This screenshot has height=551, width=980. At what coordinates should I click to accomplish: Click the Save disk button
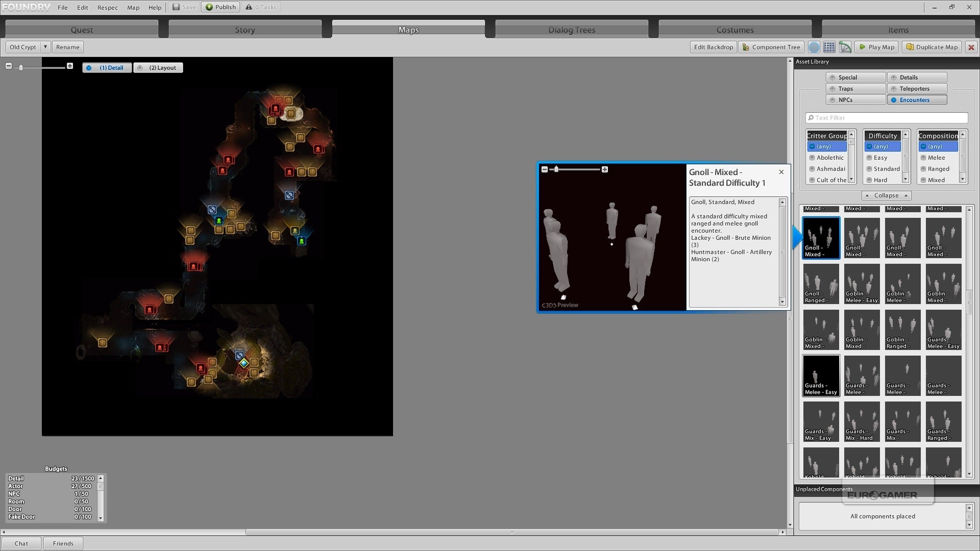pyautogui.click(x=184, y=7)
